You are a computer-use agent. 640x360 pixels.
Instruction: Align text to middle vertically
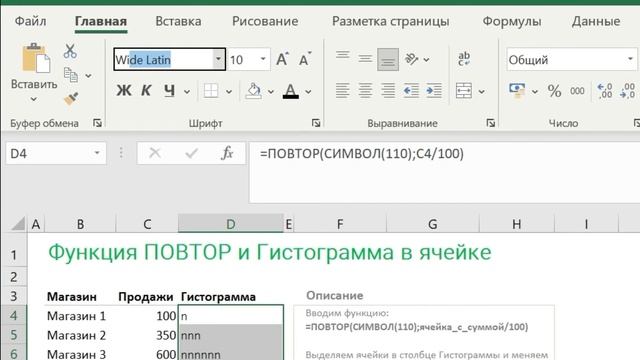365,60
